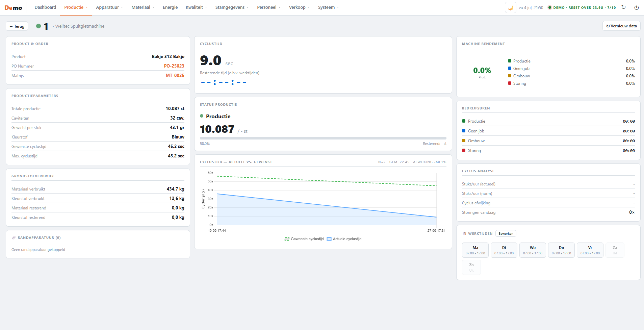Click the green machine status dot

[x=38, y=26]
